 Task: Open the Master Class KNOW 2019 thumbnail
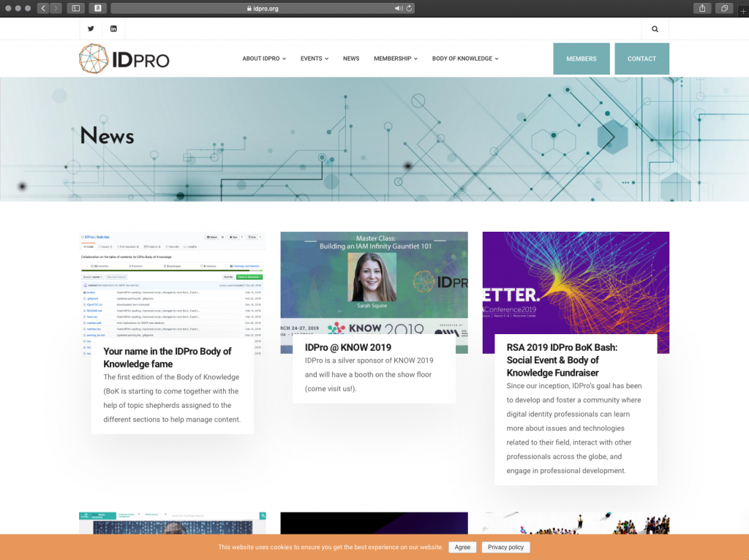[x=374, y=283]
